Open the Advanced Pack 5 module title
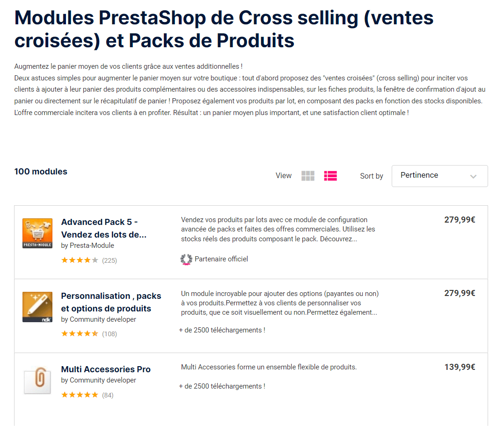The image size is (504, 426). (x=104, y=228)
